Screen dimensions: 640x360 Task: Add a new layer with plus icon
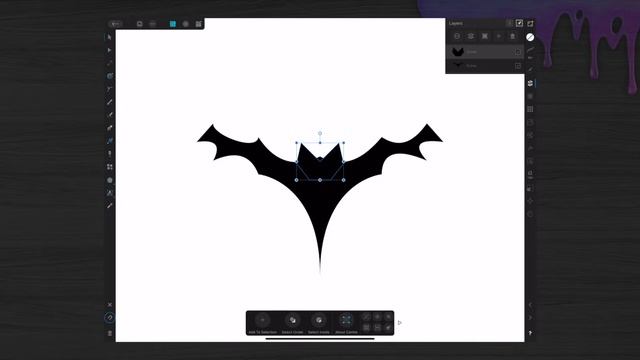(x=498, y=36)
